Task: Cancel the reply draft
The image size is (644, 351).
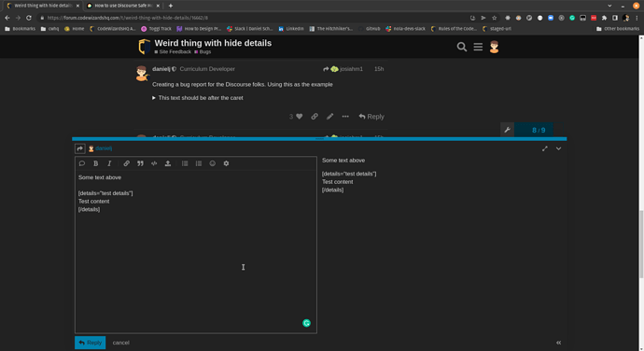Action: click(120, 343)
